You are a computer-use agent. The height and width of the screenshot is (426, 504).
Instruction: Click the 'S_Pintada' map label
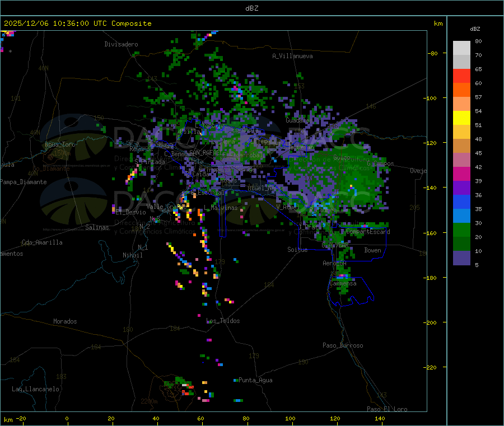click(150, 162)
